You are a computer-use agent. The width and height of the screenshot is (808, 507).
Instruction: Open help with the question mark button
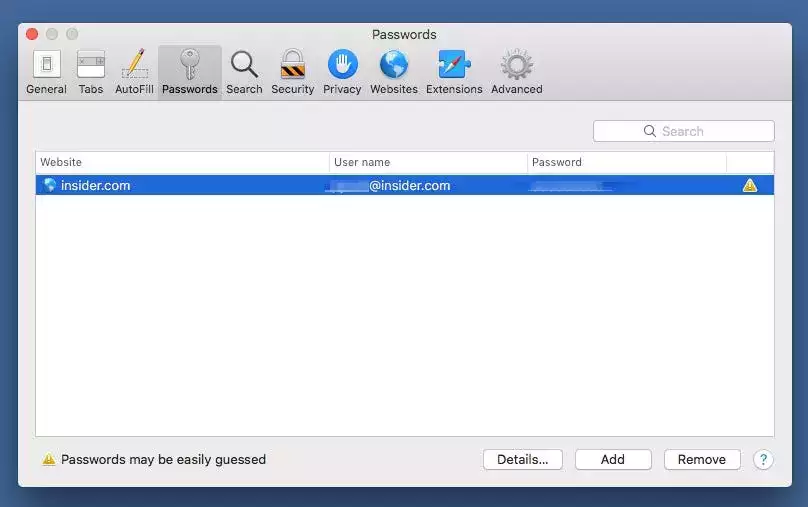pyautogui.click(x=763, y=460)
